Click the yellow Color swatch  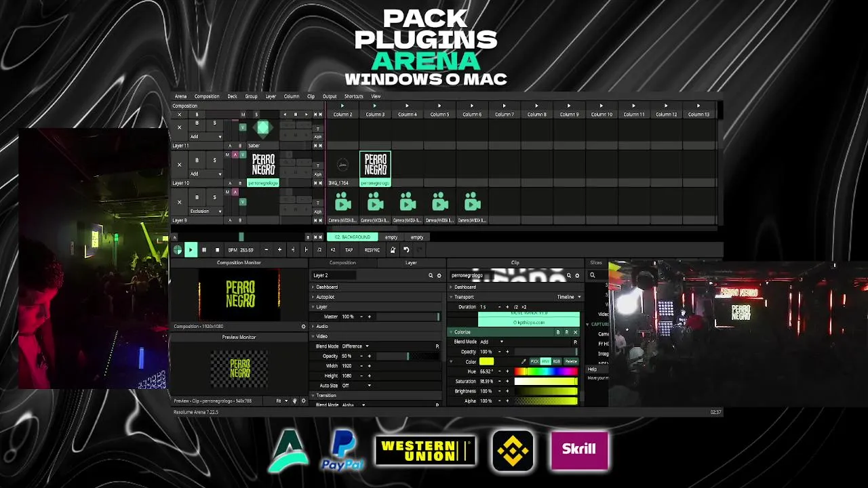(486, 362)
